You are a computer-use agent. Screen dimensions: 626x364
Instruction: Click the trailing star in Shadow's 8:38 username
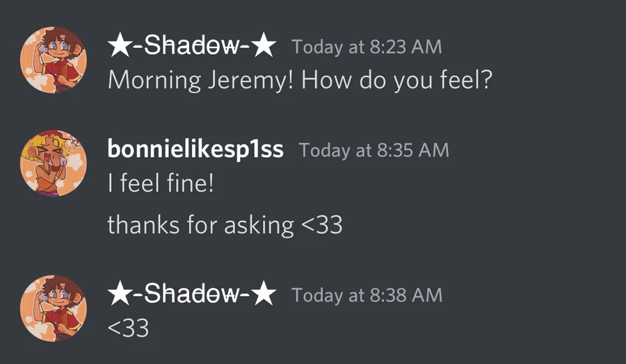point(264,295)
